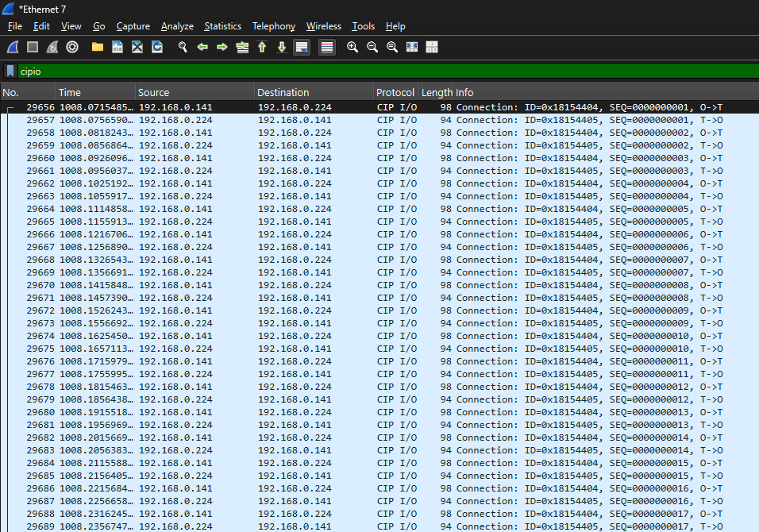759x532 pixels.
Task: Click the Source column header
Action: [x=195, y=93]
